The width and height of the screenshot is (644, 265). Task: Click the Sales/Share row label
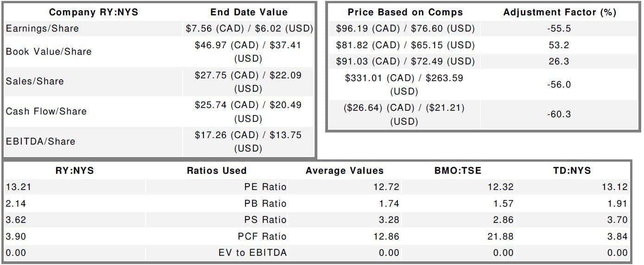35,81
